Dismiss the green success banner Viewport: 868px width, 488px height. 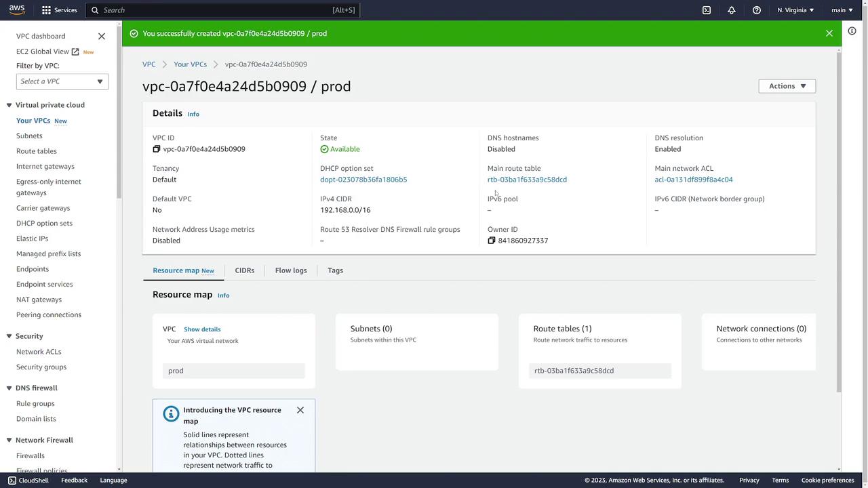click(x=829, y=33)
